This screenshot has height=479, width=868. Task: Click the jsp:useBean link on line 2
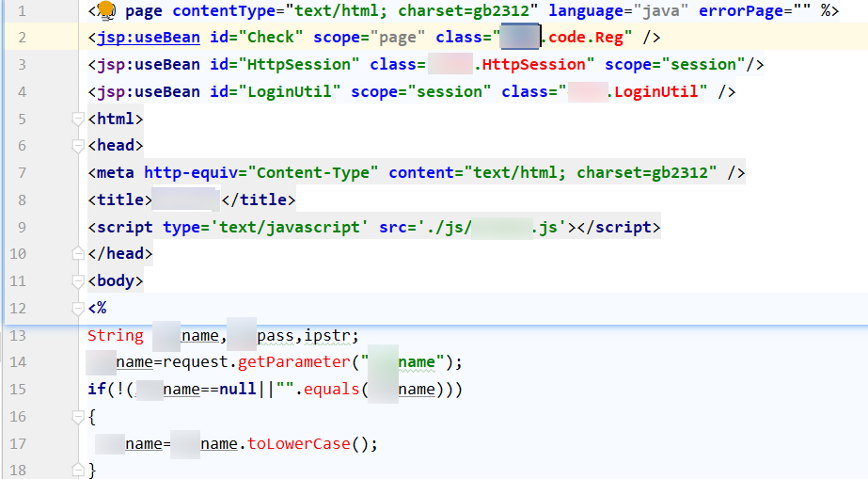click(149, 37)
